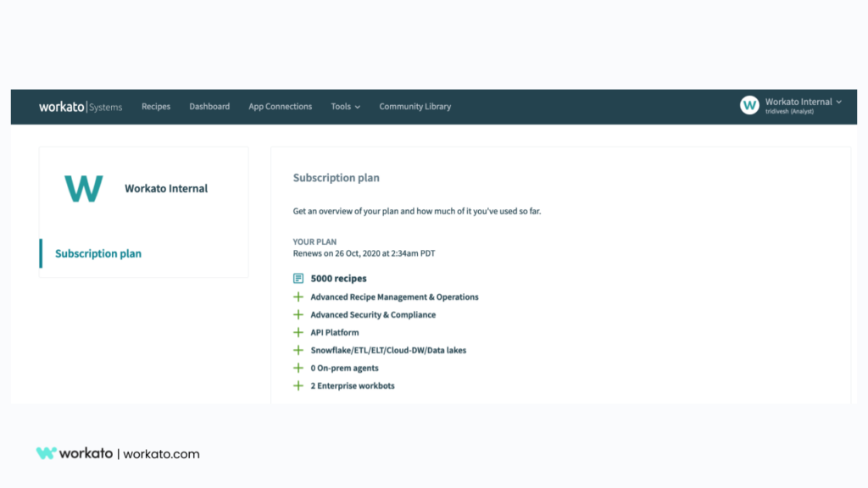Click the 5000 recipes label
This screenshot has height=488, width=868.
[x=338, y=278]
